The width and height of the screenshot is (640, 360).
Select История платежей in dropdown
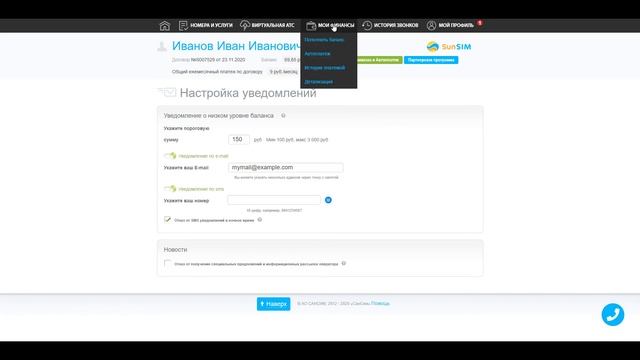click(324, 67)
